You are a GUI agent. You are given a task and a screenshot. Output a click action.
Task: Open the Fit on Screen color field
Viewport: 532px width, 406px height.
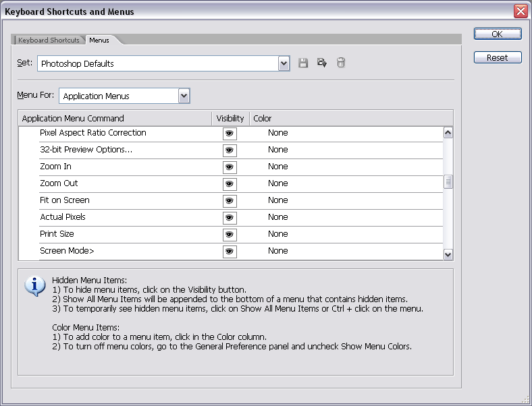tap(277, 200)
